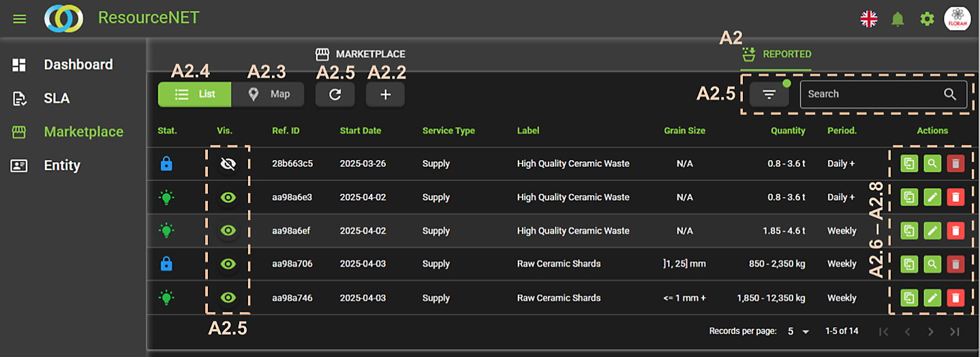Hide the record aa98a6e3 via eye icon
Viewport: 980px width, 357px height.
228,197
